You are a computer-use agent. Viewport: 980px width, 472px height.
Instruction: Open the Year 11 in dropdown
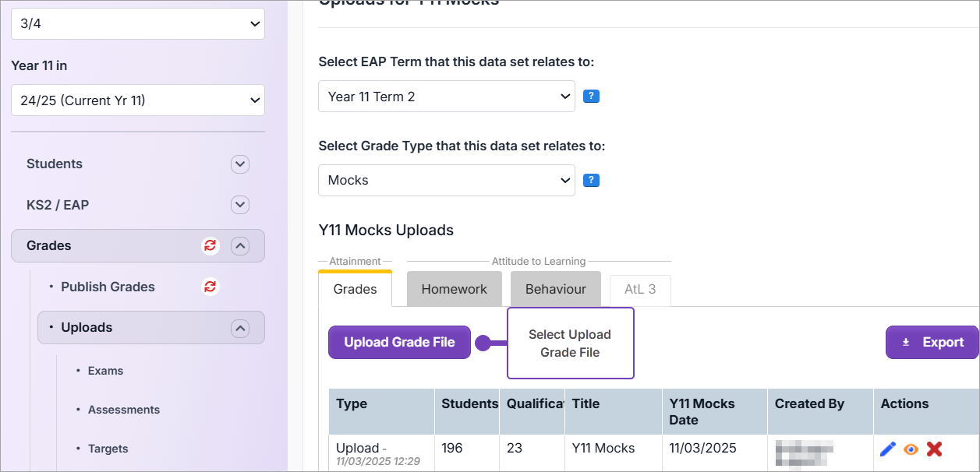pyautogui.click(x=138, y=100)
